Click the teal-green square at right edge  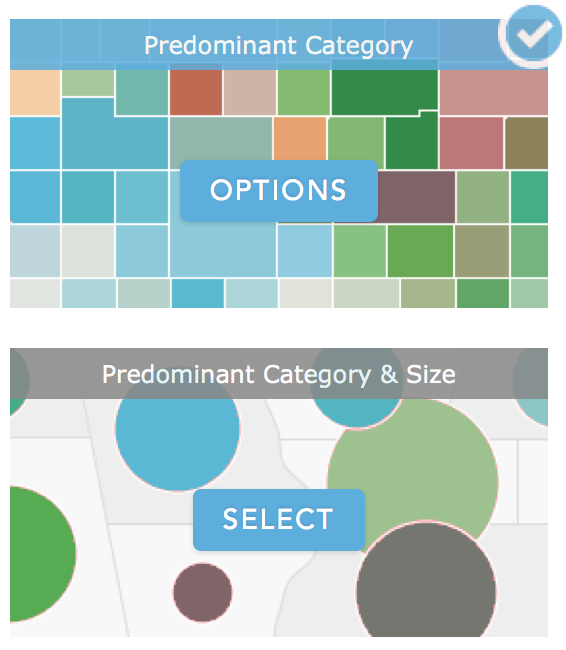pos(530,197)
